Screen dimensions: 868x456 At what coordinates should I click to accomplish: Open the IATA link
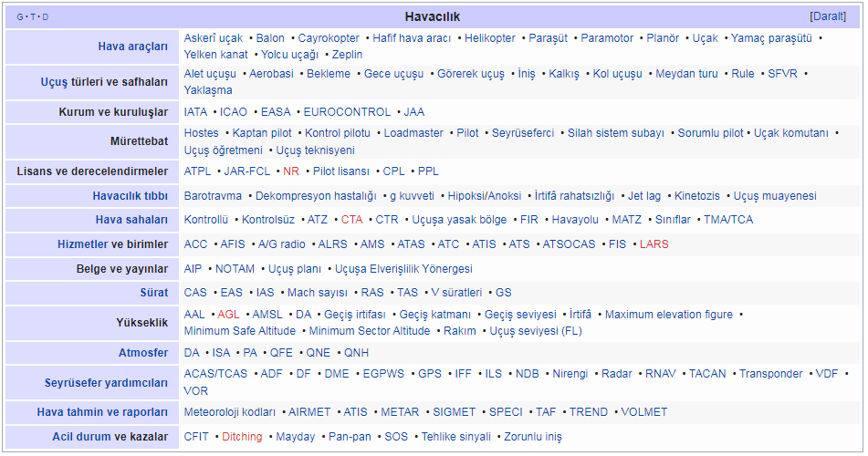195,112
